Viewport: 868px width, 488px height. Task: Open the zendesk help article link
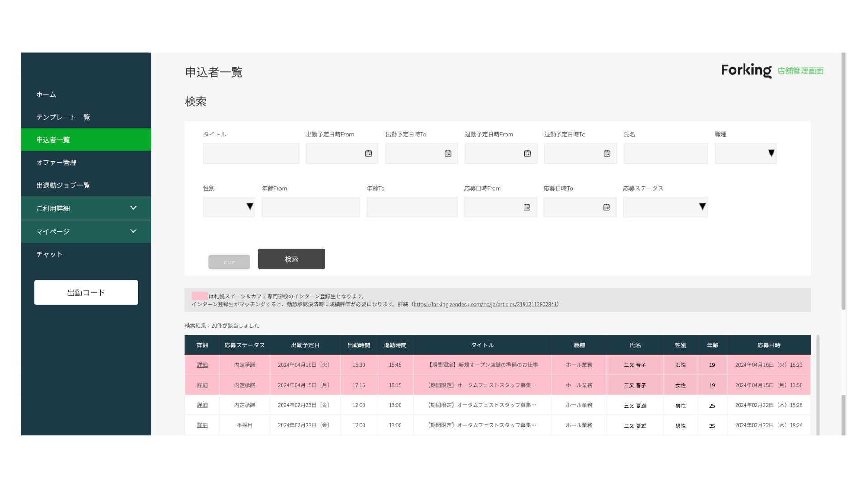485,305
